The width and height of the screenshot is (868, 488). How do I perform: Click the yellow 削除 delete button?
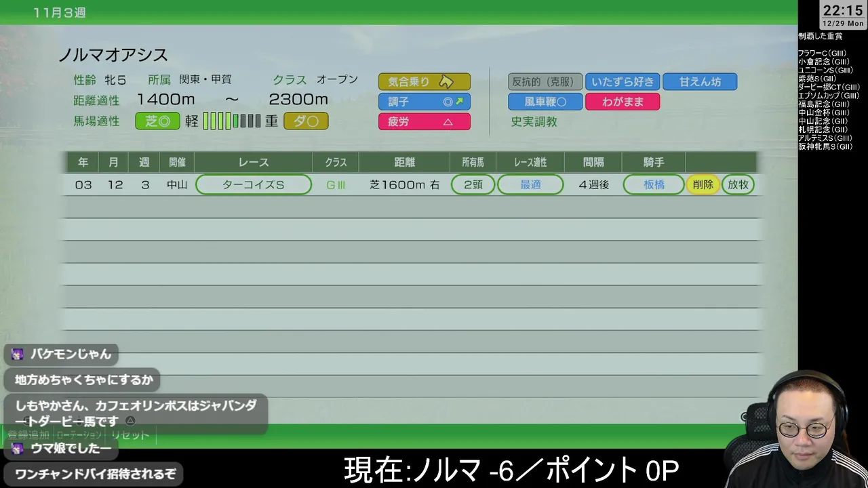click(703, 184)
